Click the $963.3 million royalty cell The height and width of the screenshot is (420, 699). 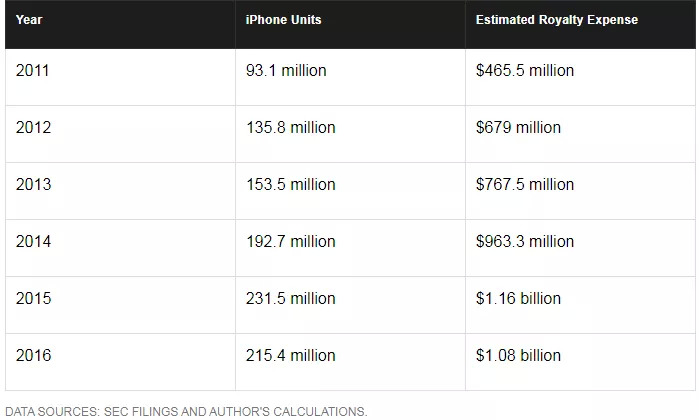[x=525, y=242]
